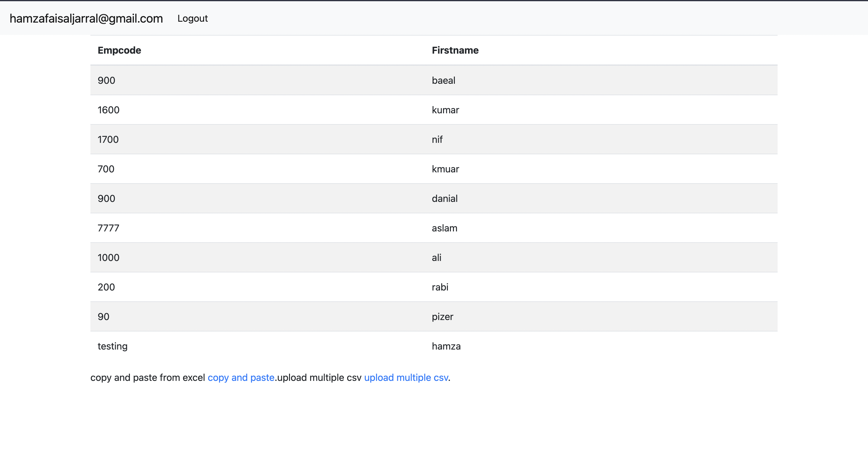The image size is (868, 452).
Task: Click the cell containing kumar
Action: coord(445,110)
